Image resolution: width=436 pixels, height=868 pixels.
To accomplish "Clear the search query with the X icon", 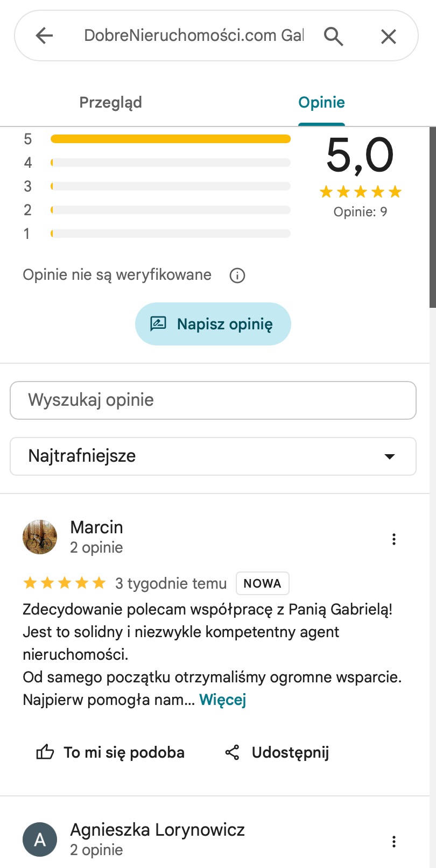I will (x=388, y=36).
